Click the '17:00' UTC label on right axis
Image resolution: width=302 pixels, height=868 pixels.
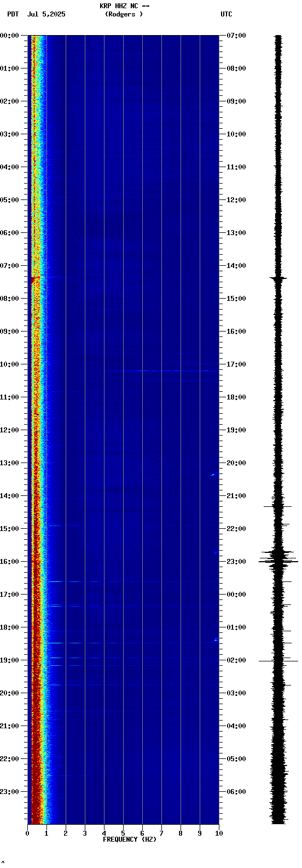236,364
